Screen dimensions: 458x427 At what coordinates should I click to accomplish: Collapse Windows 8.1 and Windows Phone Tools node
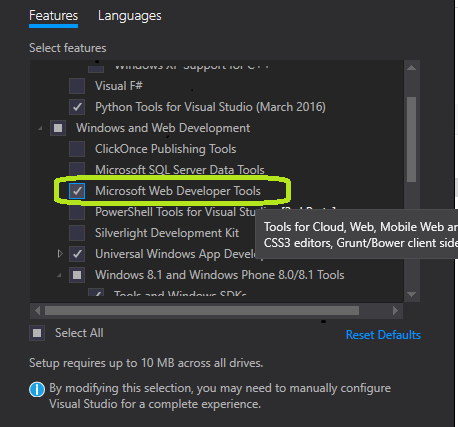(59, 275)
